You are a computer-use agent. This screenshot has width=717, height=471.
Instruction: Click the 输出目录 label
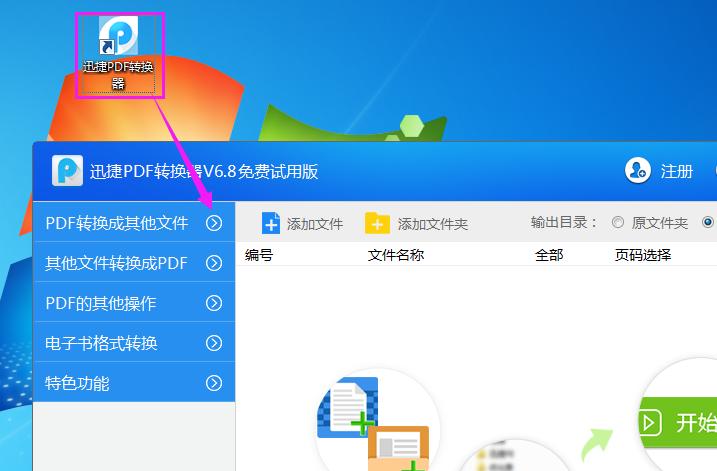(564, 223)
